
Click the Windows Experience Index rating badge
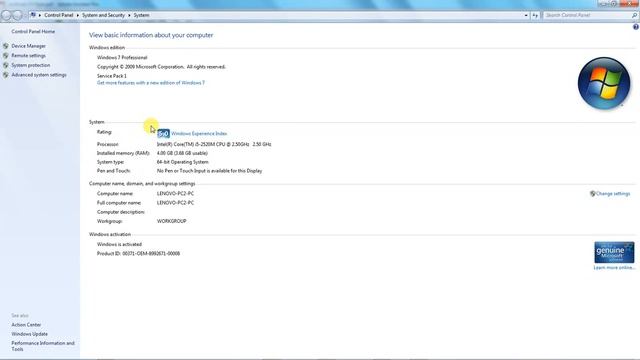pyautogui.click(x=163, y=133)
